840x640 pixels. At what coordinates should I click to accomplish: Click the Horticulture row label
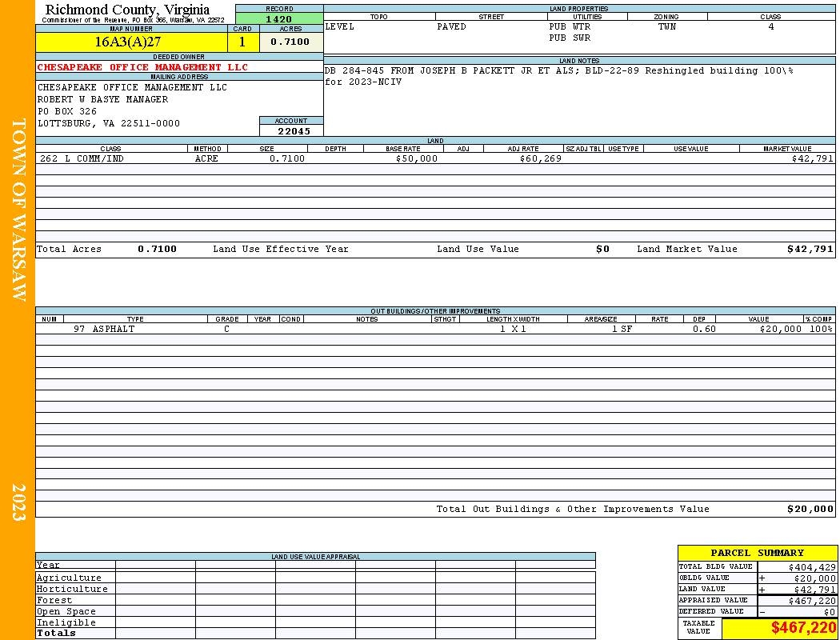pos(72,589)
